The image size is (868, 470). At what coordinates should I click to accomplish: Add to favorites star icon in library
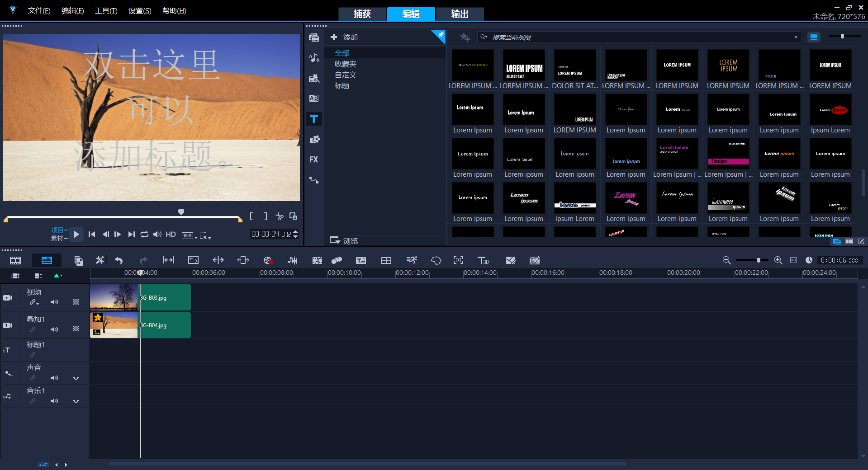pyautogui.click(x=465, y=37)
